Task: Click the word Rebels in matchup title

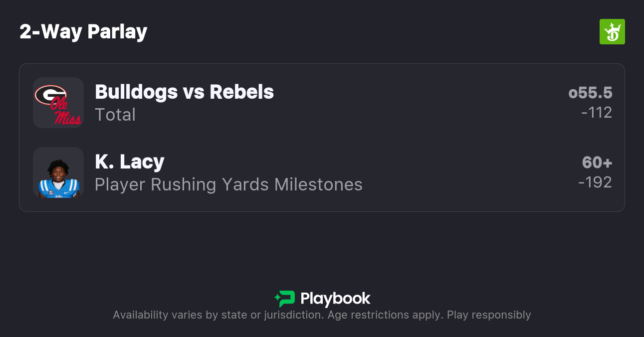Action: 242,92
